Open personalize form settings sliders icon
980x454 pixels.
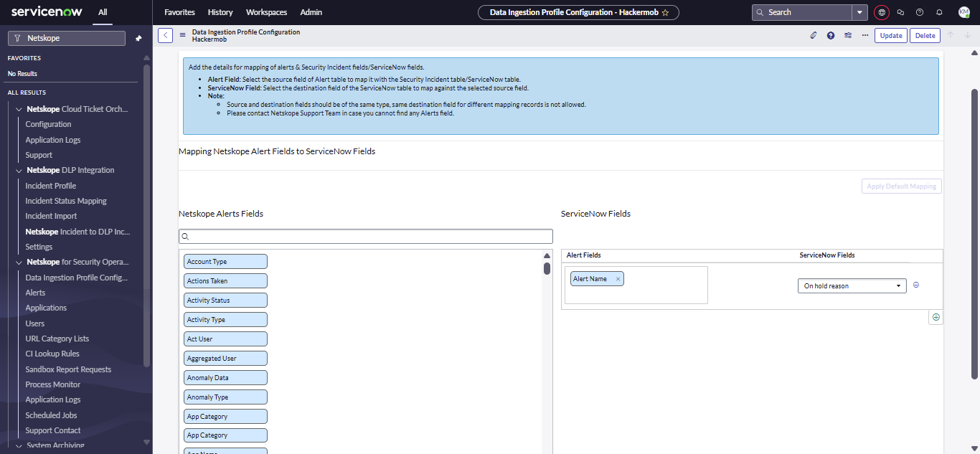pos(848,35)
